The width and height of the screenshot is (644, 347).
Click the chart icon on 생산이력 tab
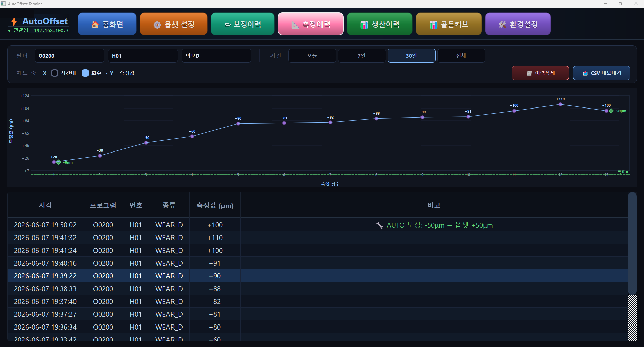pyautogui.click(x=364, y=25)
